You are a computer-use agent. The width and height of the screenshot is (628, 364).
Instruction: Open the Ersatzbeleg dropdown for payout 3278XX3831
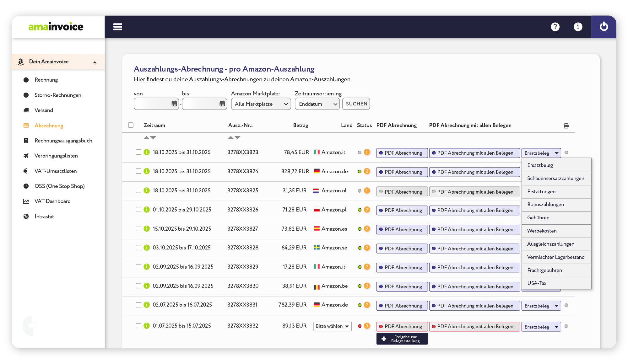pos(541,306)
